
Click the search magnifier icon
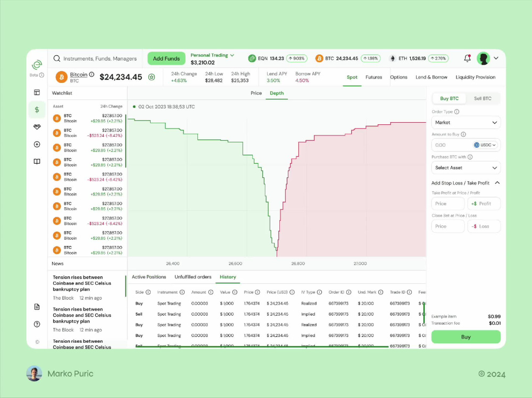(57, 58)
